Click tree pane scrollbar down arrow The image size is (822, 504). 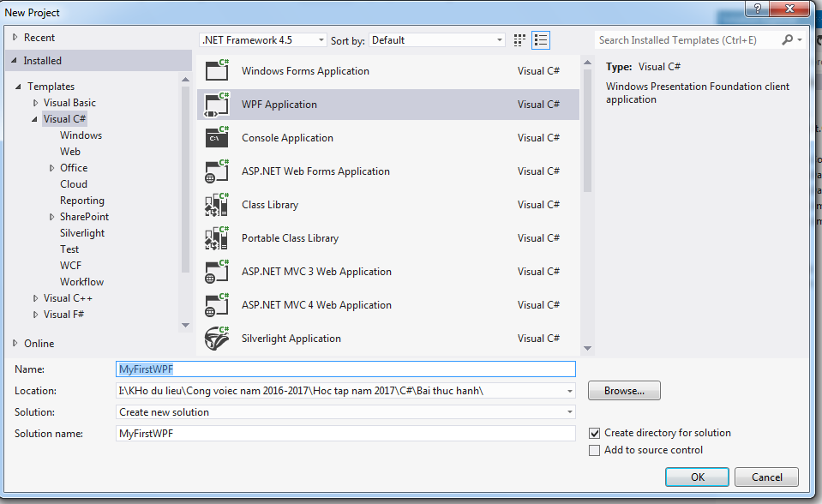pos(186,325)
